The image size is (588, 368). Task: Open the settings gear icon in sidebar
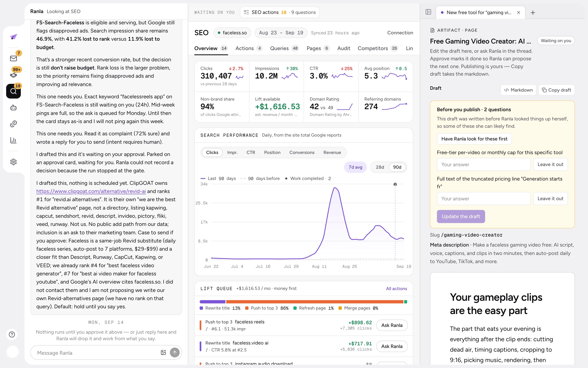click(13, 162)
